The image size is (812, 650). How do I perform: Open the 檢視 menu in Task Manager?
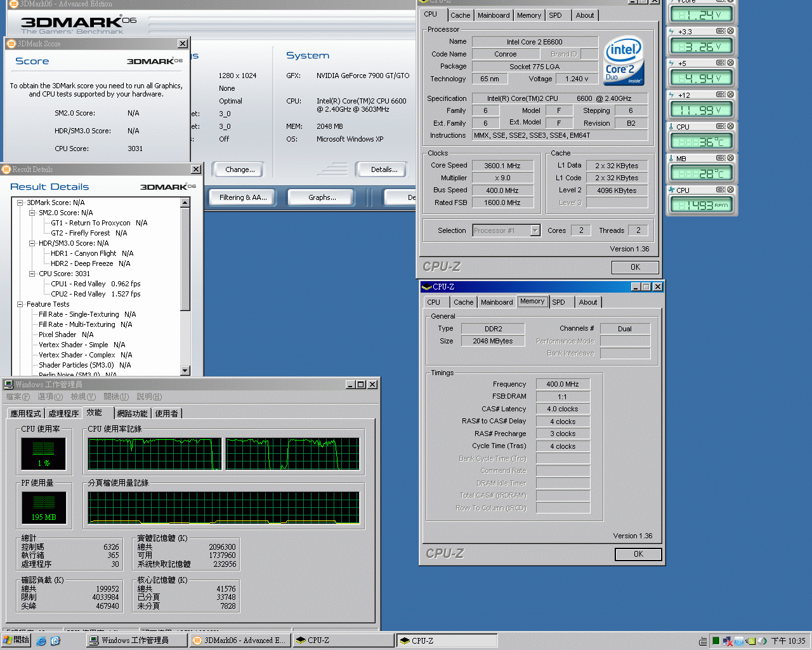tap(83, 397)
